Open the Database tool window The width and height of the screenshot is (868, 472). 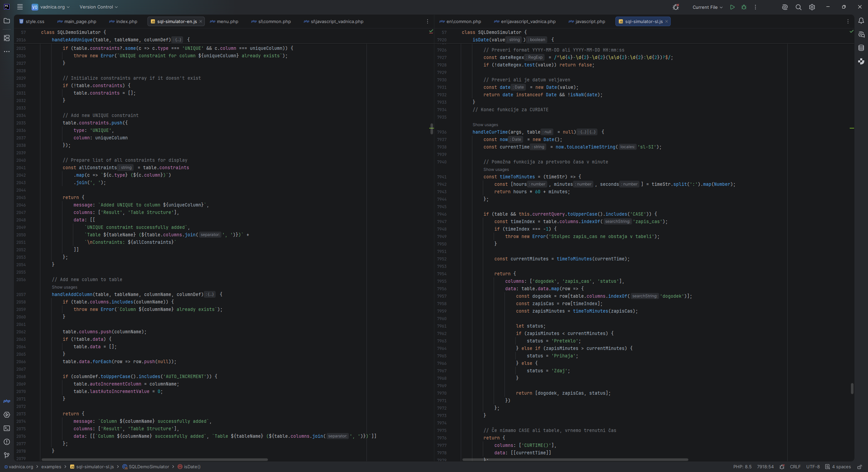point(861,48)
